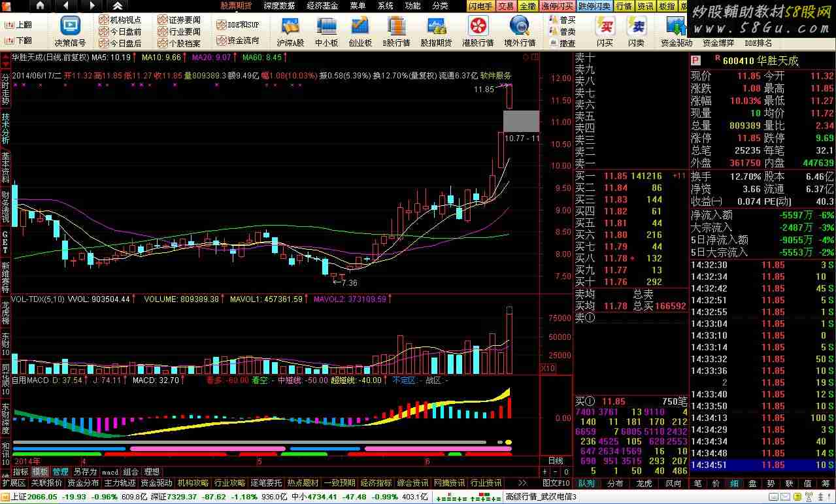
Task: Open 今日盘前 toolbar item
Action: (x=120, y=31)
